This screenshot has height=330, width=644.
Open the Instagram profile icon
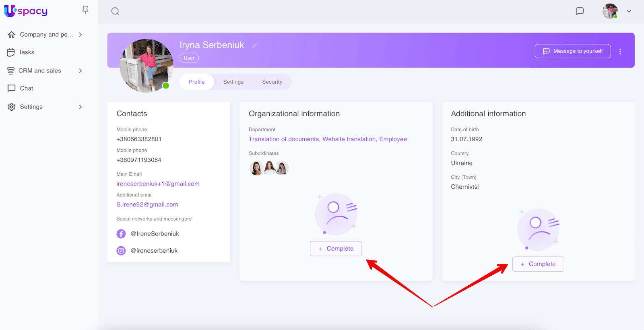click(121, 251)
